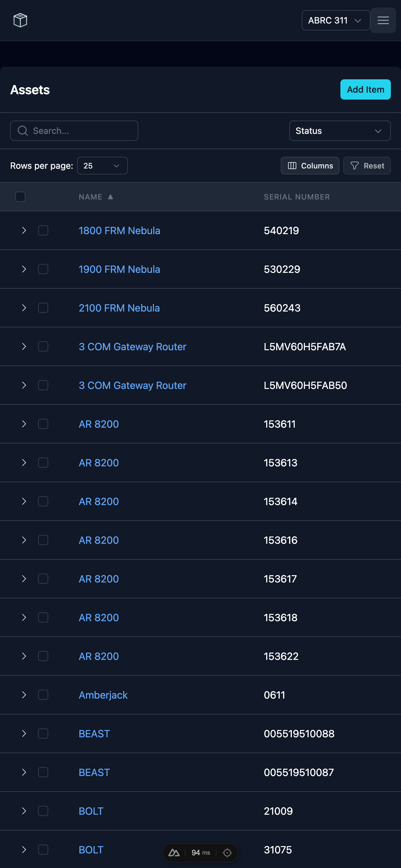The width and height of the screenshot is (401, 868).
Task: Click the Add Item button
Action: click(x=365, y=90)
